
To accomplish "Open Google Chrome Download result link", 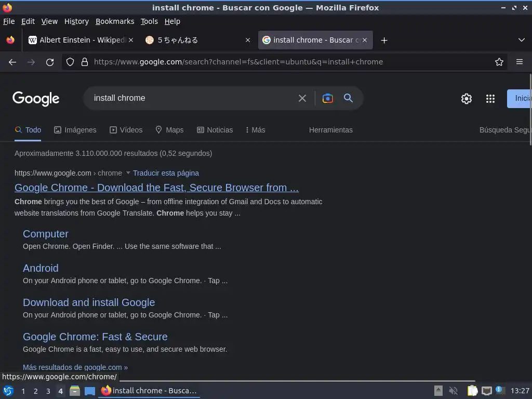I will (x=156, y=188).
